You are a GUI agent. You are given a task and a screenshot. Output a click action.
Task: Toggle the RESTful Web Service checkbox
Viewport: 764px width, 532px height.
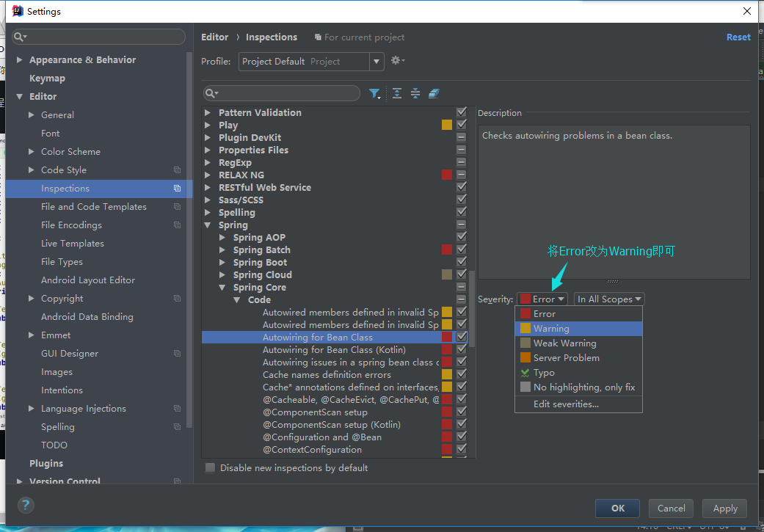(462, 187)
